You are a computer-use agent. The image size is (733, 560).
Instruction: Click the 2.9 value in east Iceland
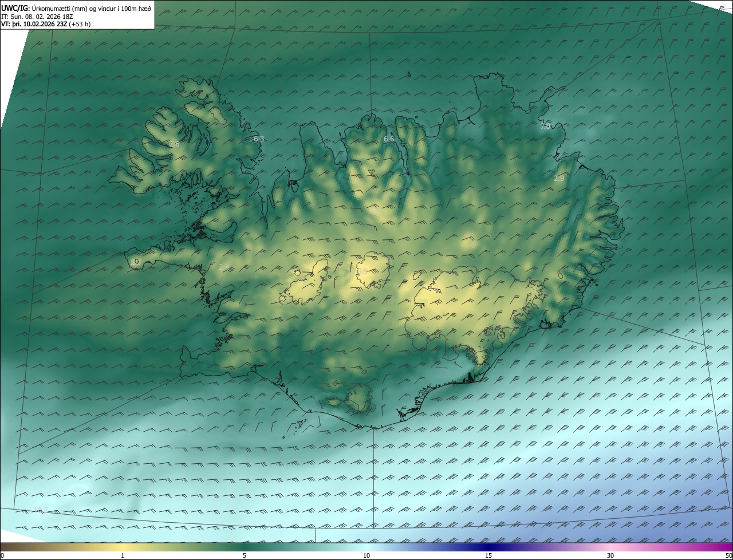[559, 179]
